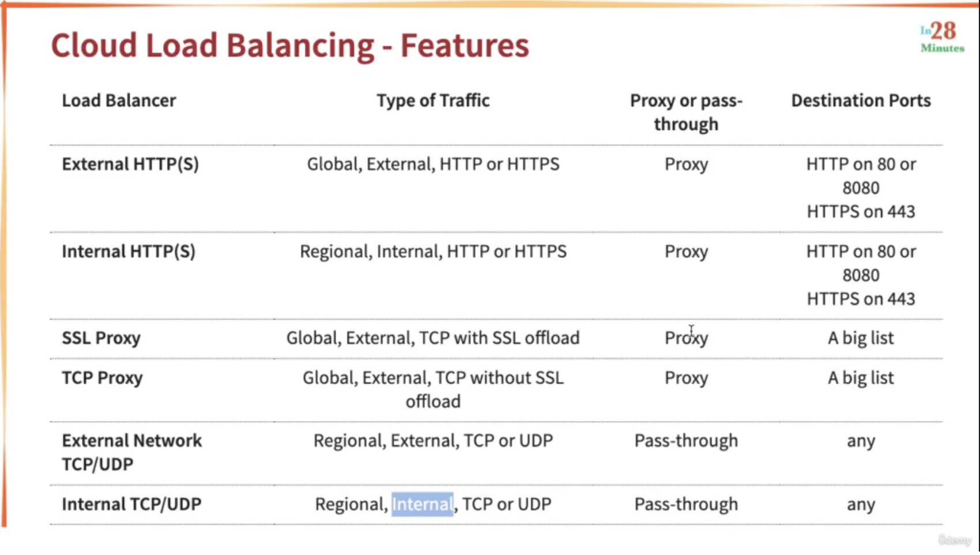Screen dimensions: 980x555
Task: Click destination ports cell of External HTTP(S) row
Action: click(x=861, y=188)
